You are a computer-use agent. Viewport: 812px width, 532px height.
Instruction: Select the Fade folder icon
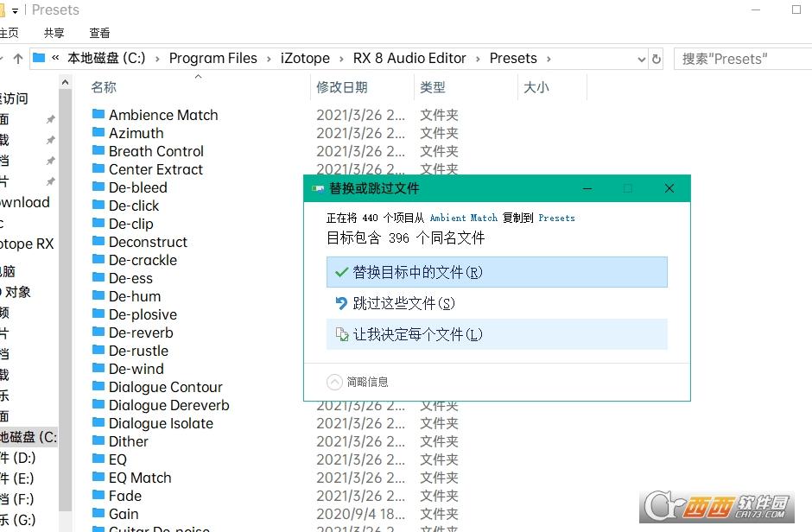click(x=98, y=495)
